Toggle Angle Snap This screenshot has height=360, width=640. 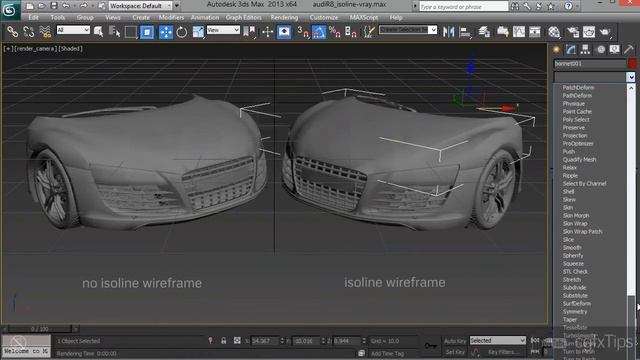coord(319,31)
